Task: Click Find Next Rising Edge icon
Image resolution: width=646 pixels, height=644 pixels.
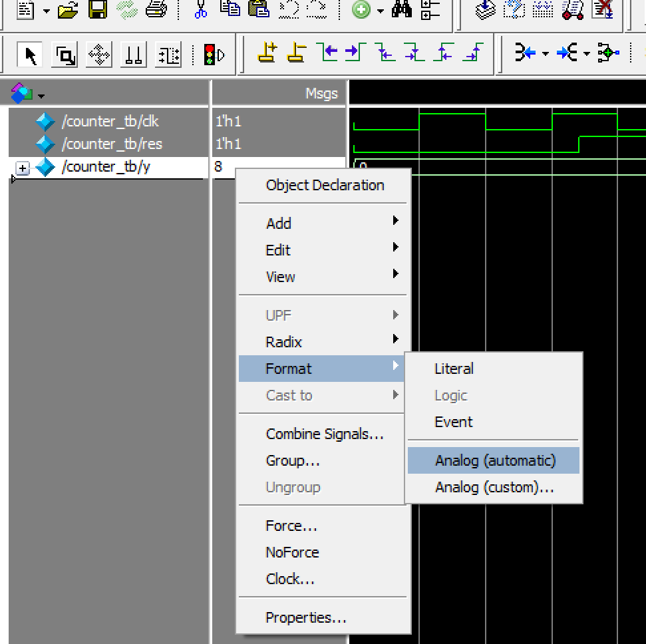Action: pos(472,53)
